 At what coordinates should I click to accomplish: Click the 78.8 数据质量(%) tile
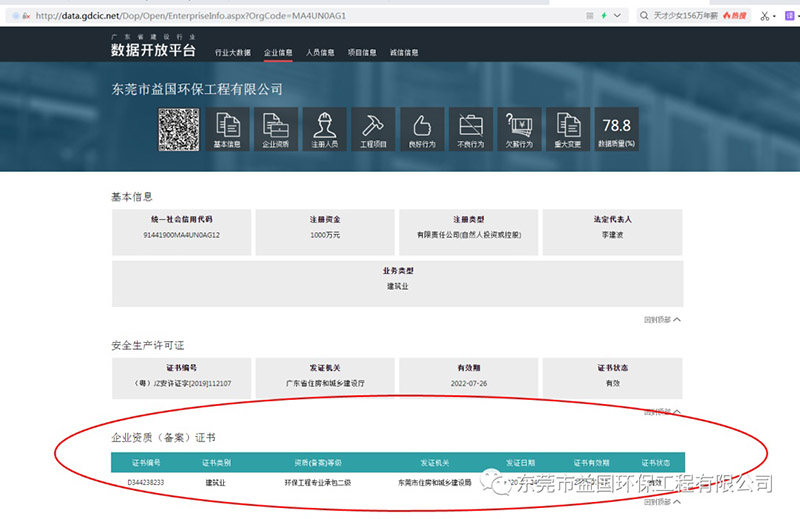(x=617, y=129)
